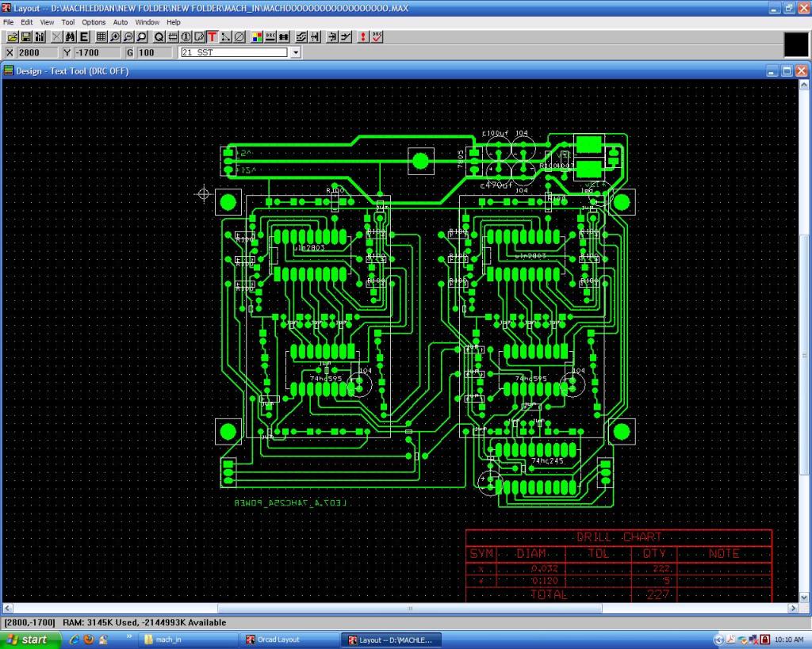
Task: Click the Find binoculars icon
Action: pyautogui.click(x=70, y=36)
